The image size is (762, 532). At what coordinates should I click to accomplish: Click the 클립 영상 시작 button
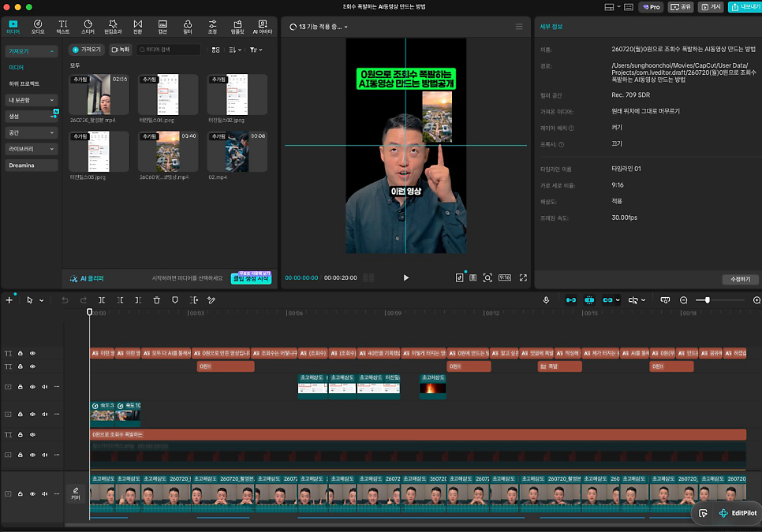click(x=251, y=279)
